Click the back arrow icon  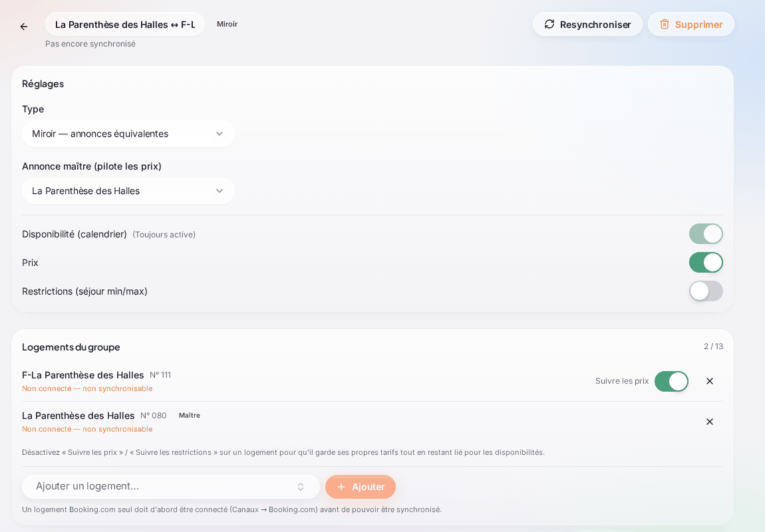click(24, 27)
